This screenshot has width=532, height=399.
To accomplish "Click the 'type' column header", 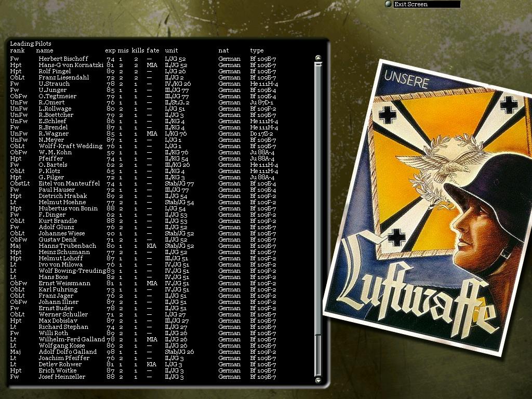I will point(257,50).
